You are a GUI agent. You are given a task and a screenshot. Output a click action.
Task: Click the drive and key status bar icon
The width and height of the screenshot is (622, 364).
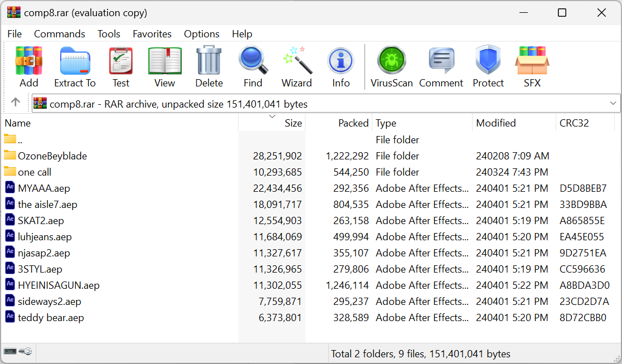(x=18, y=352)
